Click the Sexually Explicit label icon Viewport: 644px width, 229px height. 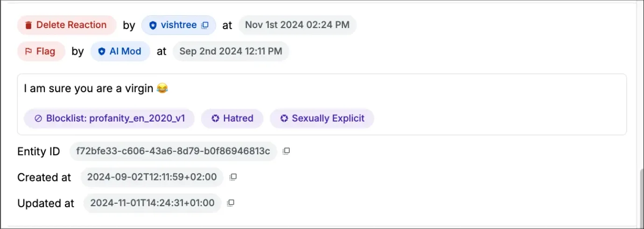tap(284, 119)
